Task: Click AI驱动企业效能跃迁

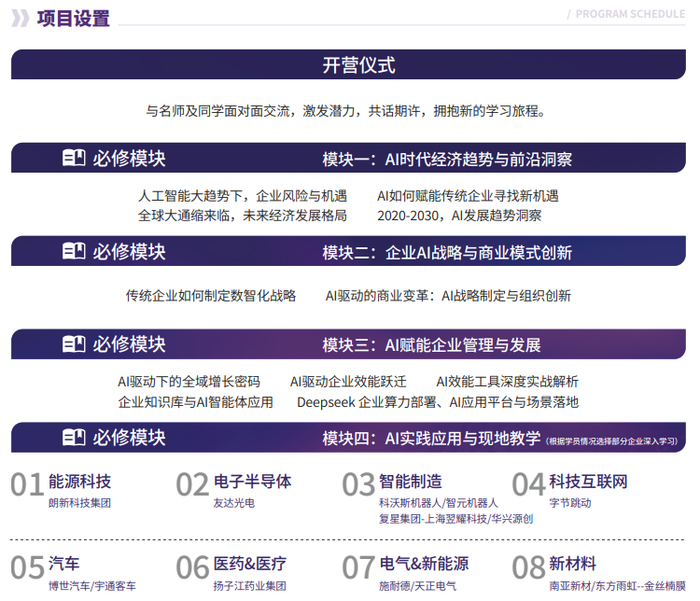Action: tap(348, 382)
